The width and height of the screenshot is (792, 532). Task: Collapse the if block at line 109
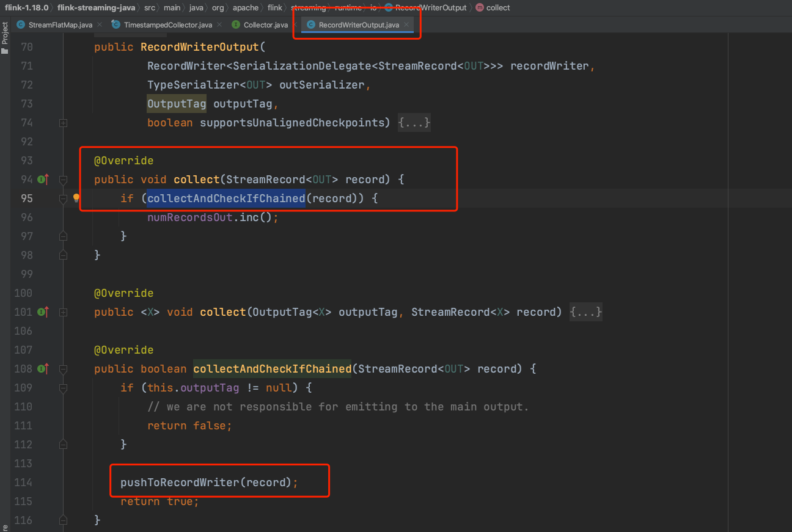coord(63,388)
